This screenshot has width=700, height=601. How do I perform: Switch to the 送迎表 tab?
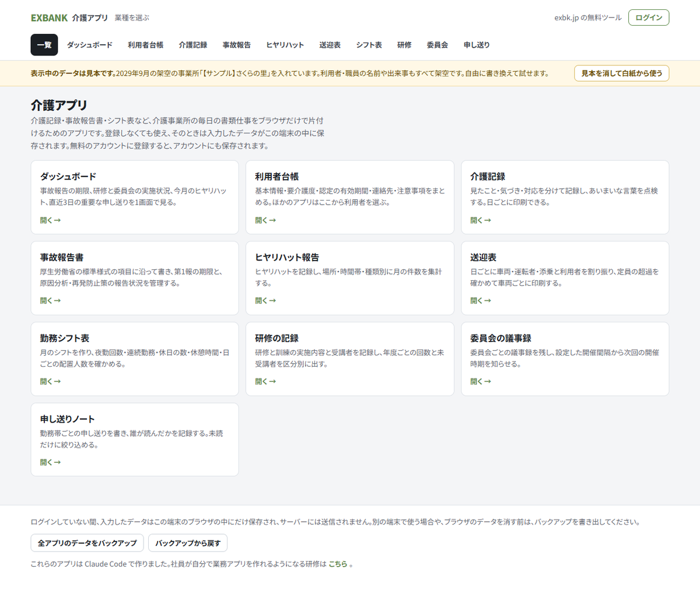click(x=330, y=45)
